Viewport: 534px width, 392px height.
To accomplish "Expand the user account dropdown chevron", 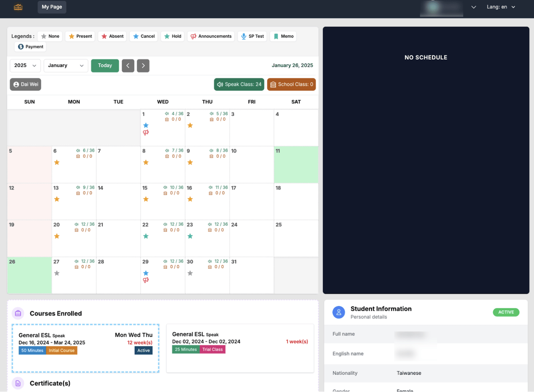I will pos(473,7).
